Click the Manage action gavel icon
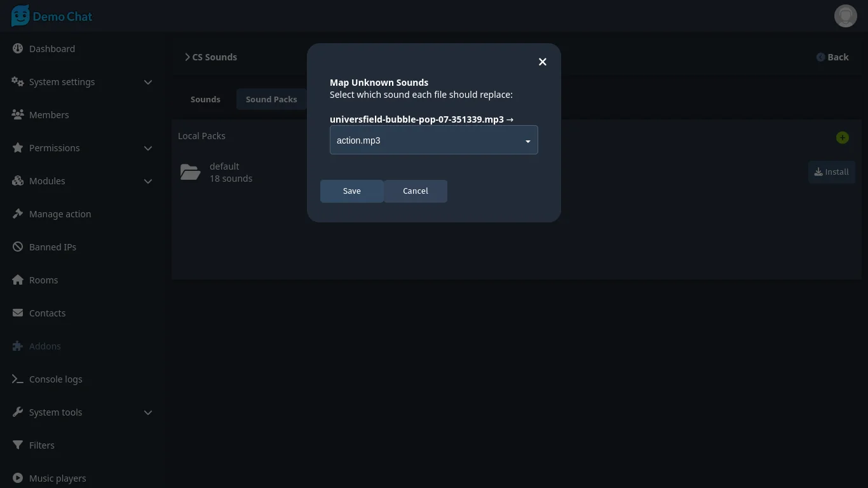This screenshot has height=488, width=868. point(18,214)
